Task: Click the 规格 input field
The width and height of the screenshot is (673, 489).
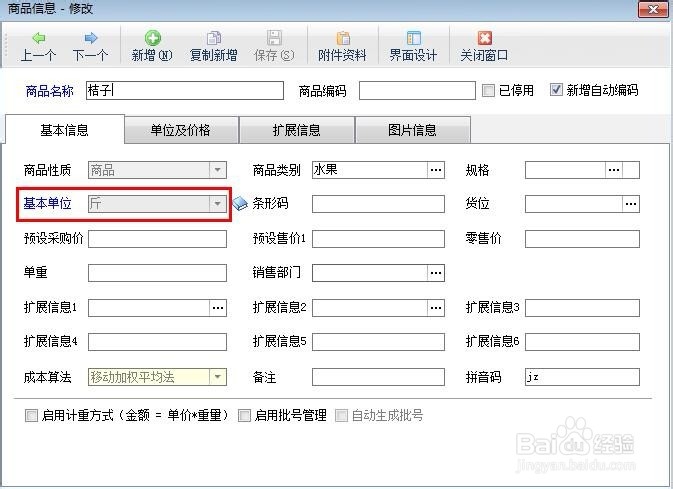Action: (x=565, y=170)
